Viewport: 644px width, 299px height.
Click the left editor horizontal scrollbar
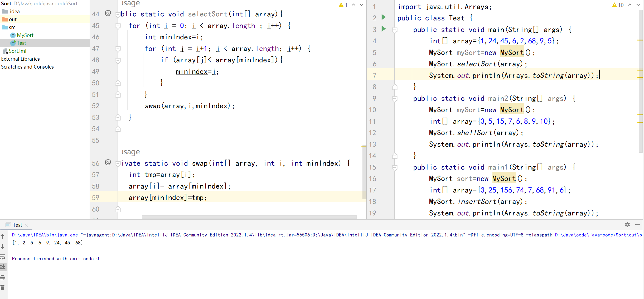click(x=249, y=217)
